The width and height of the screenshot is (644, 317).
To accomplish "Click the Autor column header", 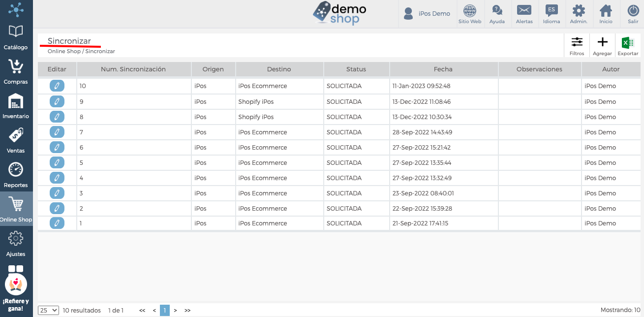I will [611, 69].
